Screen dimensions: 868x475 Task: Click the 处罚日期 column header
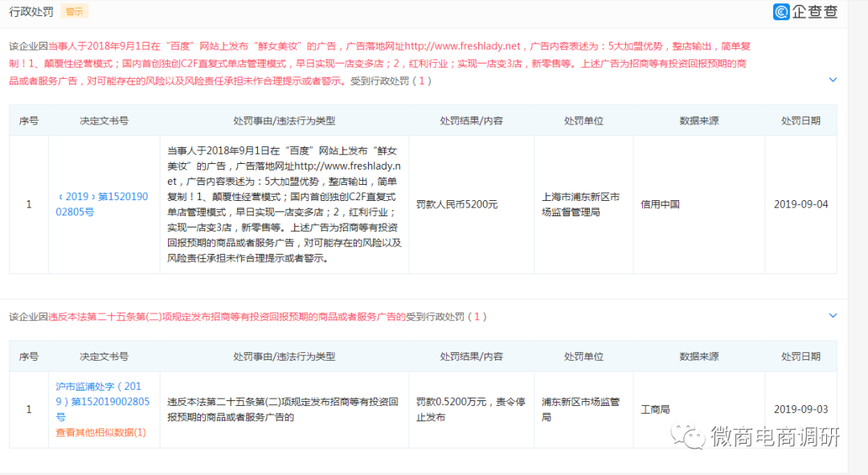click(x=802, y=121)
